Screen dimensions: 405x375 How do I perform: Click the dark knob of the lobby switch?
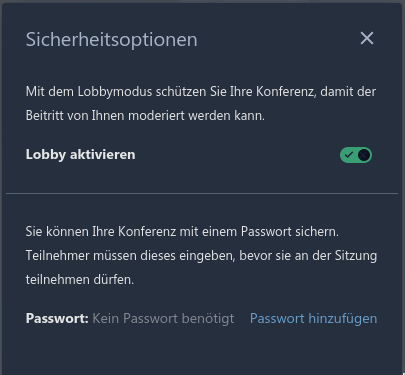364,155
